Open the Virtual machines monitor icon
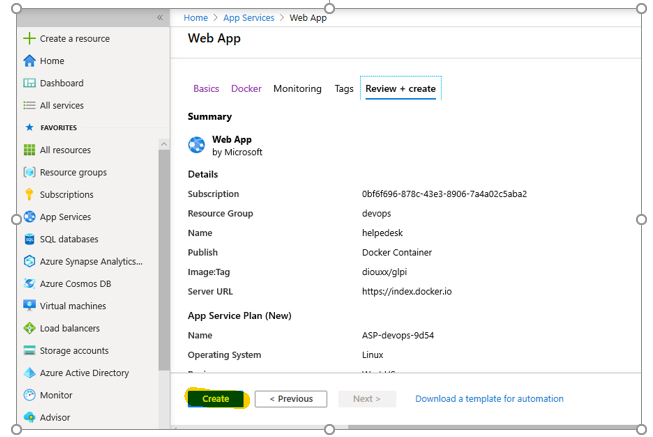Image resolution: width=653 pixels, height=437 pixels. click(x=29, y=306)
